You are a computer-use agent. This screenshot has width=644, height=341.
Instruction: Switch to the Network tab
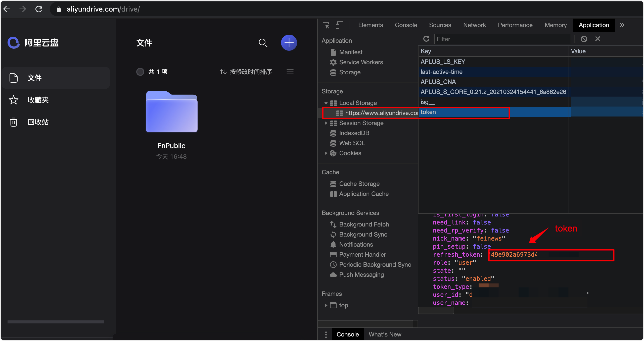tap(475, 25)
